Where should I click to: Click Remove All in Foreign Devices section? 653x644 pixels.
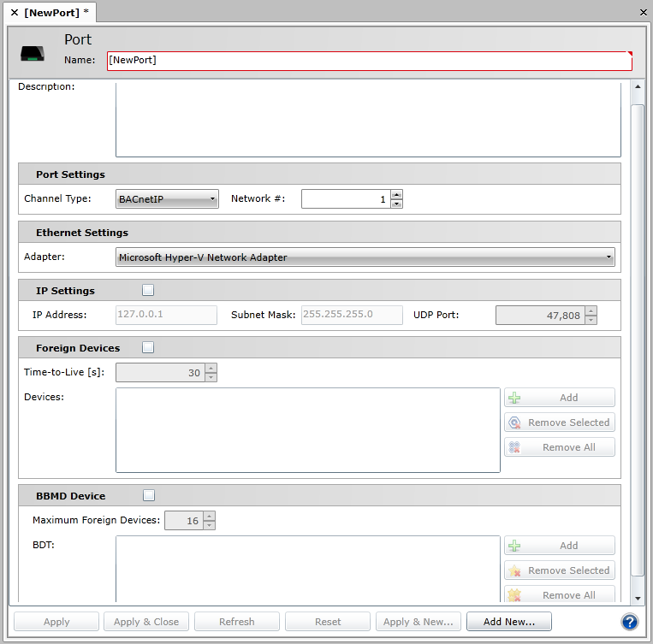pos(560,447)
